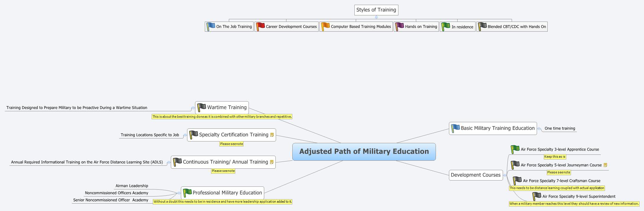
Task: Select the Styles of Training topic
Action: [376, 10]
